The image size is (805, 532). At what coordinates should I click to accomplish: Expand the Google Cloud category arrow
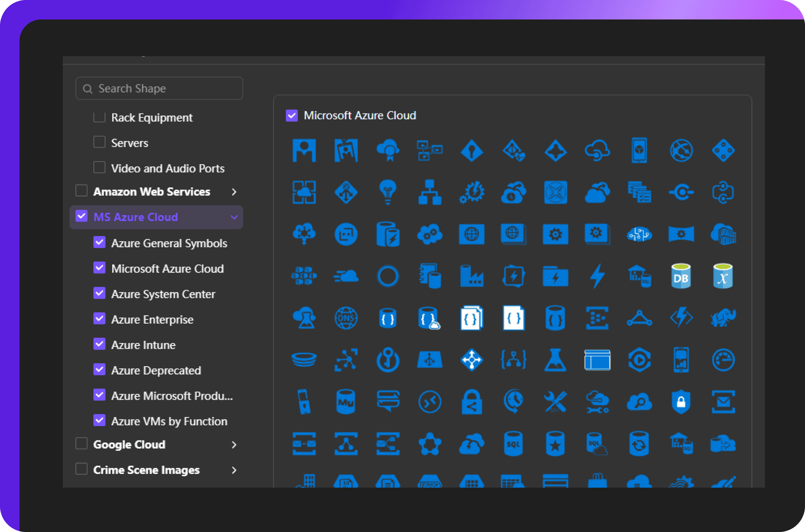click(x=234, y=445)
